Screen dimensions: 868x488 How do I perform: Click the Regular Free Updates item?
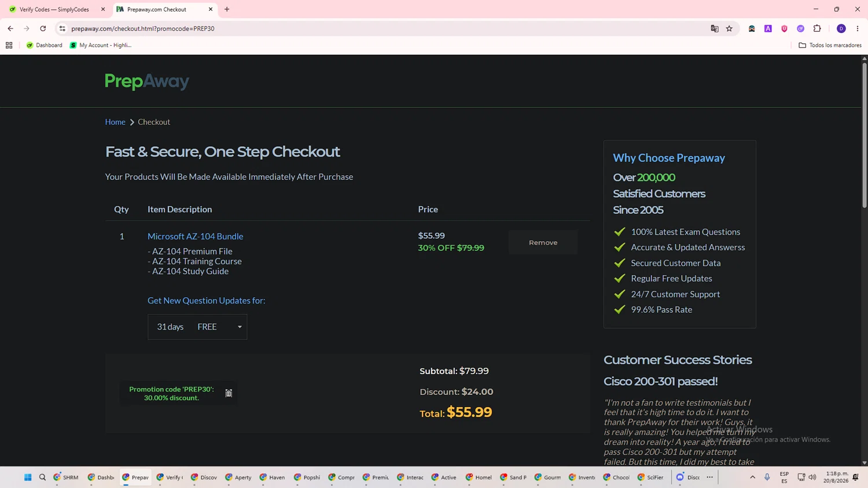671,279
